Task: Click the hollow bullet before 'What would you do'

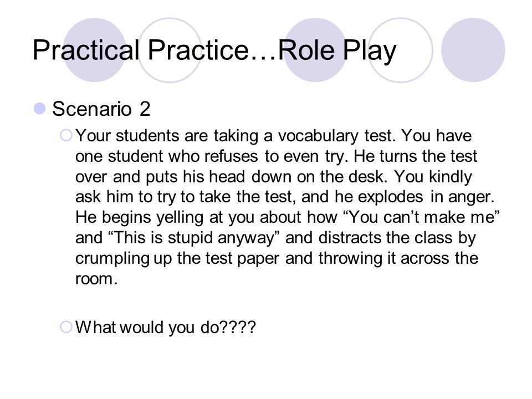Action: click(x=66, y=327)
